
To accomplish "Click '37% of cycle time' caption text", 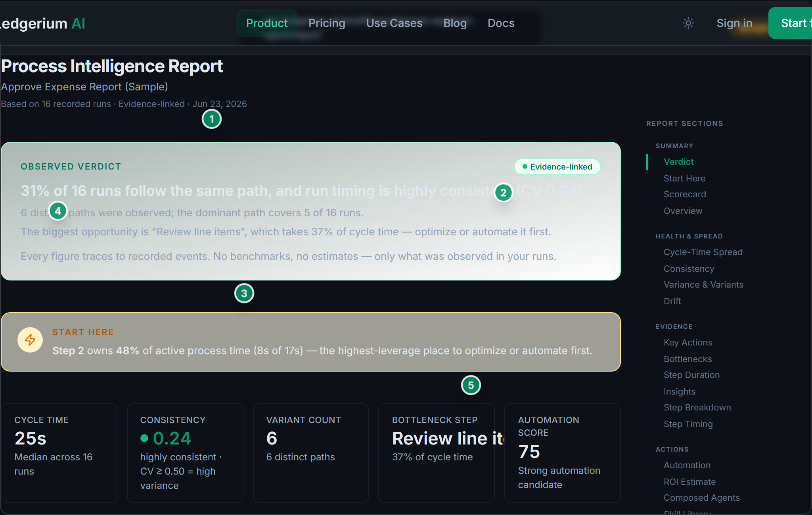I will 432,457.
